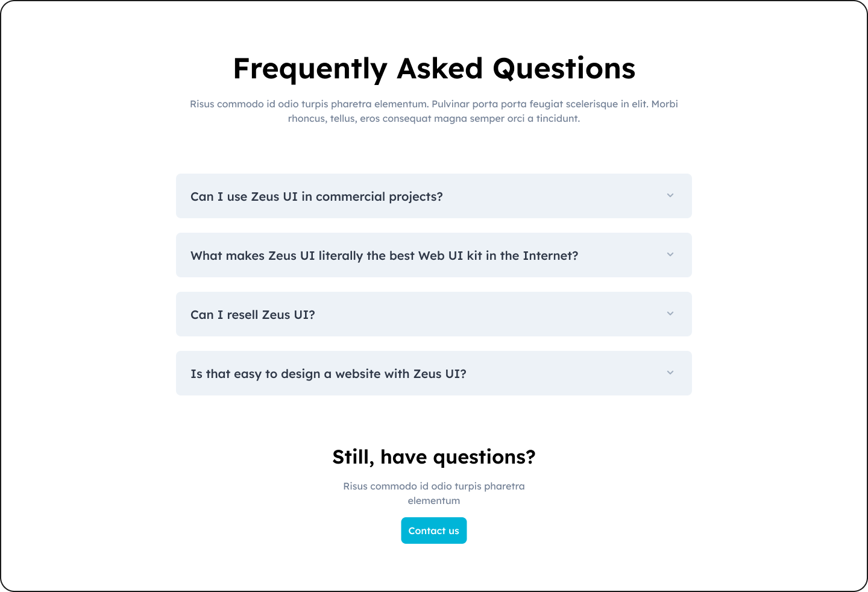Click the word 'elementum' above Contact us button
Viewport: 868px width, 592px height.
pyautogui.click(x=433, y=501)
